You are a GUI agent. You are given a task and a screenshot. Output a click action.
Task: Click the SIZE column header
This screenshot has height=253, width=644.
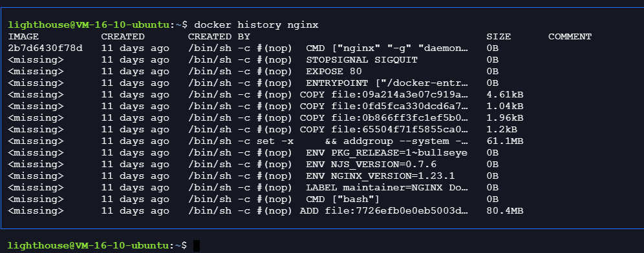point(499,37)
